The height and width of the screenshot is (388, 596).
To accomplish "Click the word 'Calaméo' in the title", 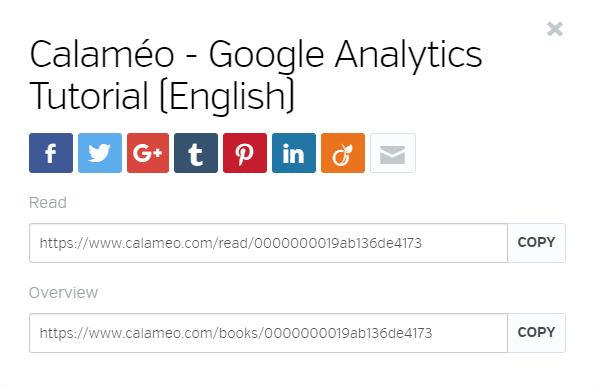I will [x=102, y=55].
